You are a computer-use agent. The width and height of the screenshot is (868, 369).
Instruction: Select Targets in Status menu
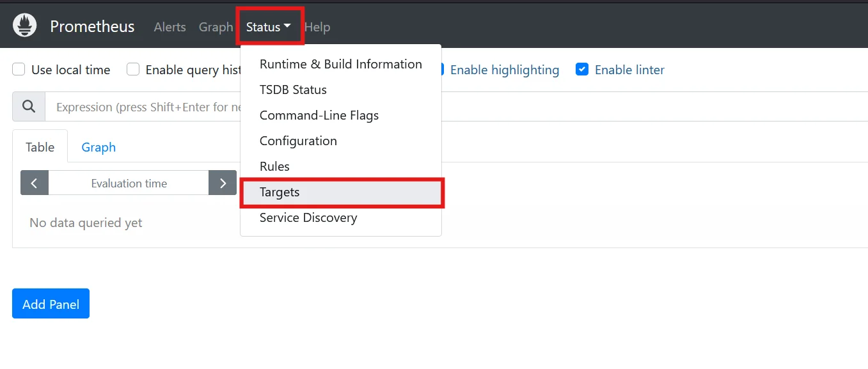341,192
